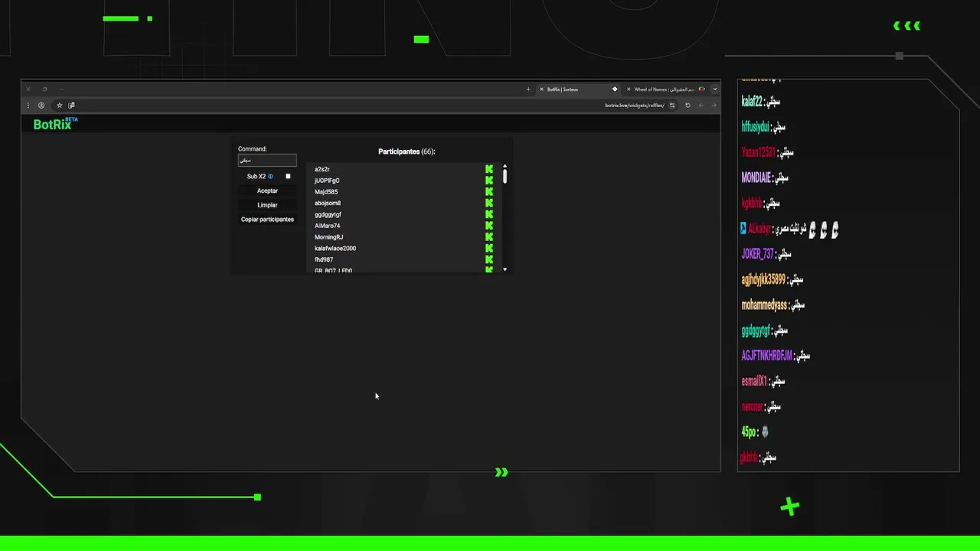
Task: Click the Kick icon beside a2s2r
Action: pyautogui.click(x=489, y=169)
